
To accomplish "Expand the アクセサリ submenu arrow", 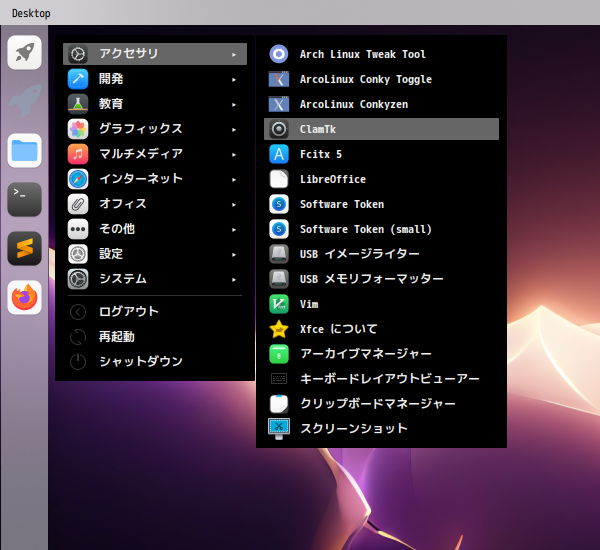I will (x=234, y=55).
